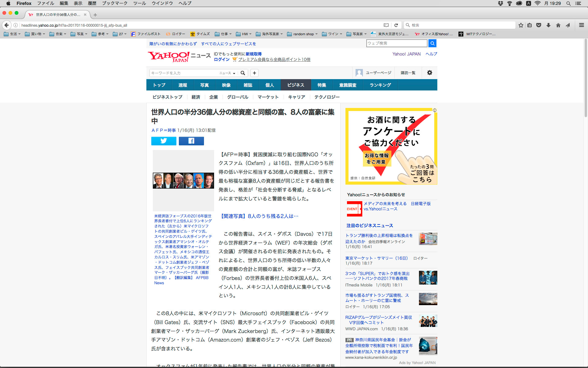
Task: Click the ログイン link
Action: [x=221, y=59]
